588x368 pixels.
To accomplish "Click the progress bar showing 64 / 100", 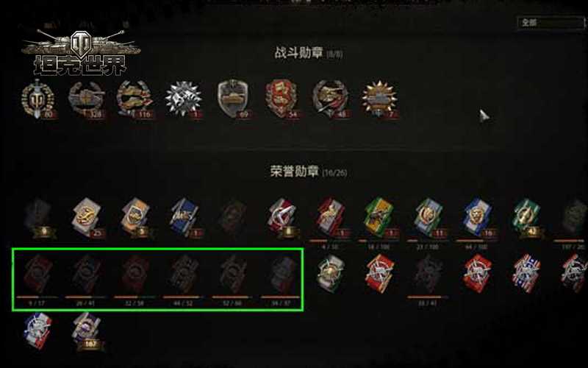I will [476, 241].
